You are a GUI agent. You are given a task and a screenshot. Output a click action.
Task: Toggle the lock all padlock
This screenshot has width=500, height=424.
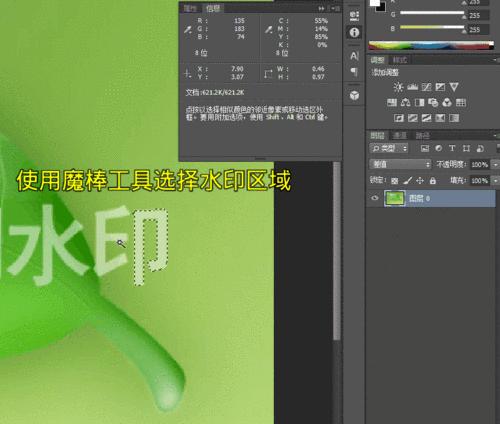tap(433, 181)
